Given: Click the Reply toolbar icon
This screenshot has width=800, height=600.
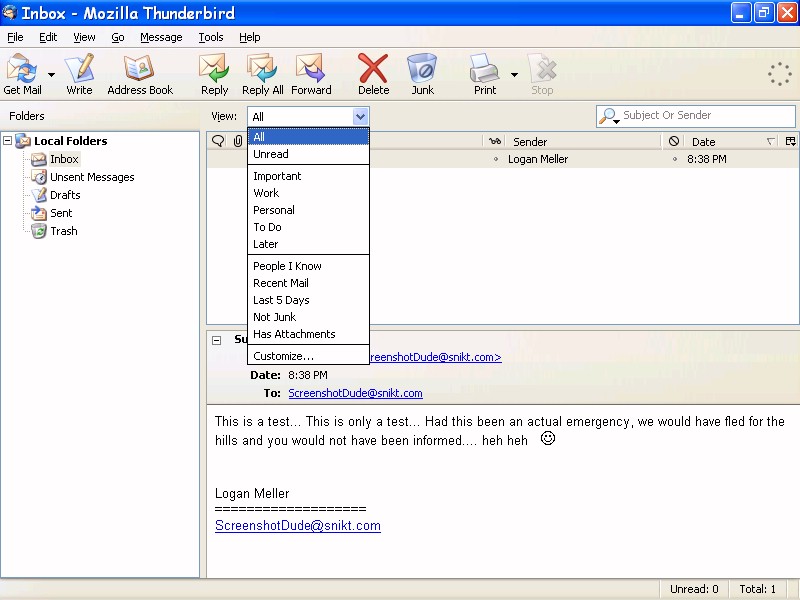Looking at the screenshot, I should point(214,74).
